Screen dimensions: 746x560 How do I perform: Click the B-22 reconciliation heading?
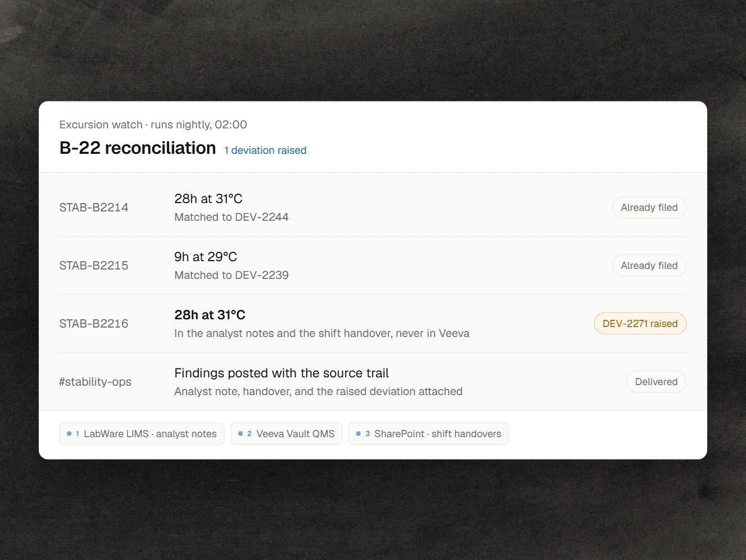click(x=137, y=148)
